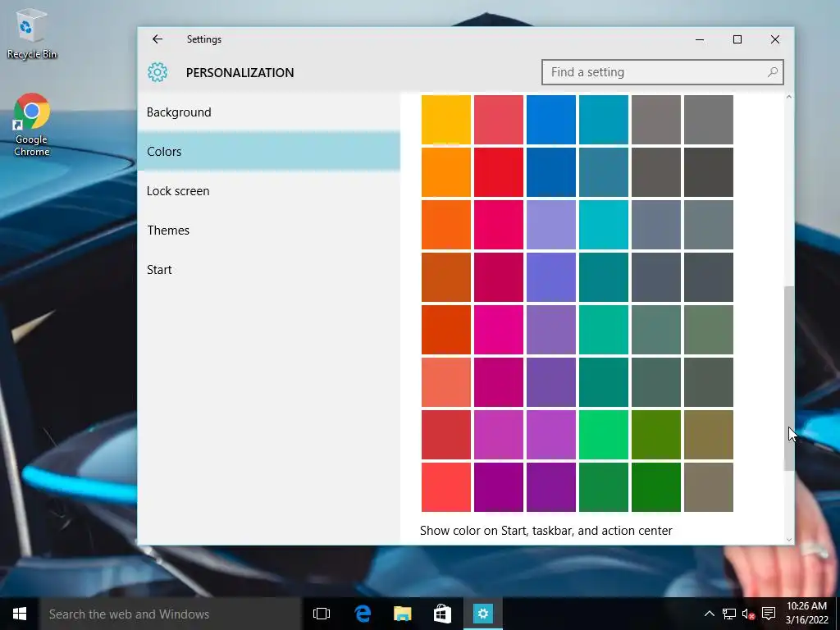Pick the salmon accent color swatch
Image resolution: width=840 pixels, height=630 pixels.
446,382
